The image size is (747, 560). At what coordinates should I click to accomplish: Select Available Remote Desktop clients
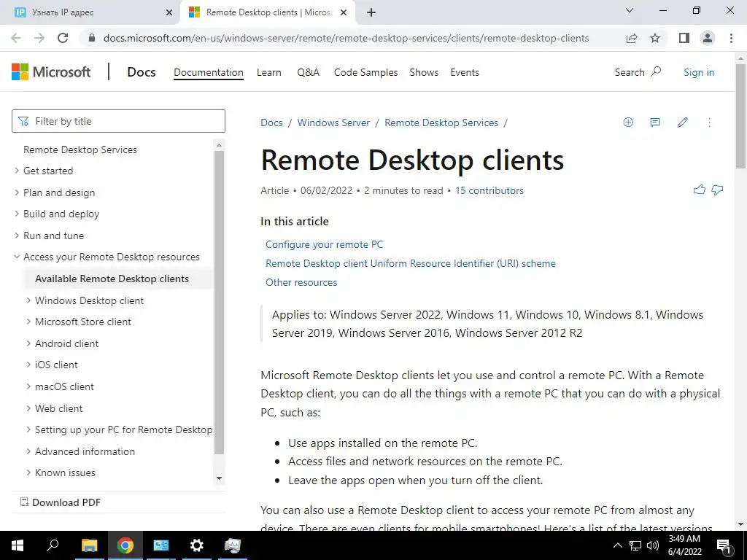[112, 279]
